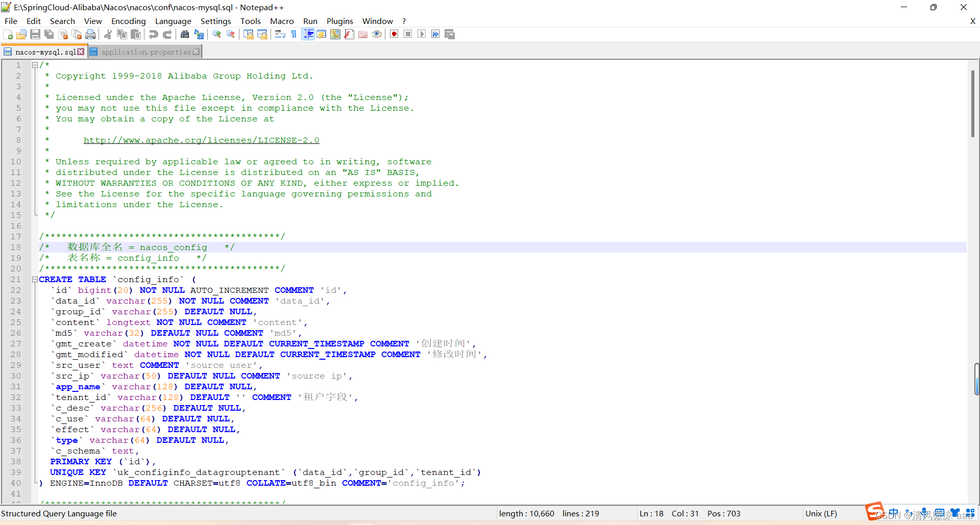Switch to the application.properties tab
The image size is (980, 525).
point(146,52)
